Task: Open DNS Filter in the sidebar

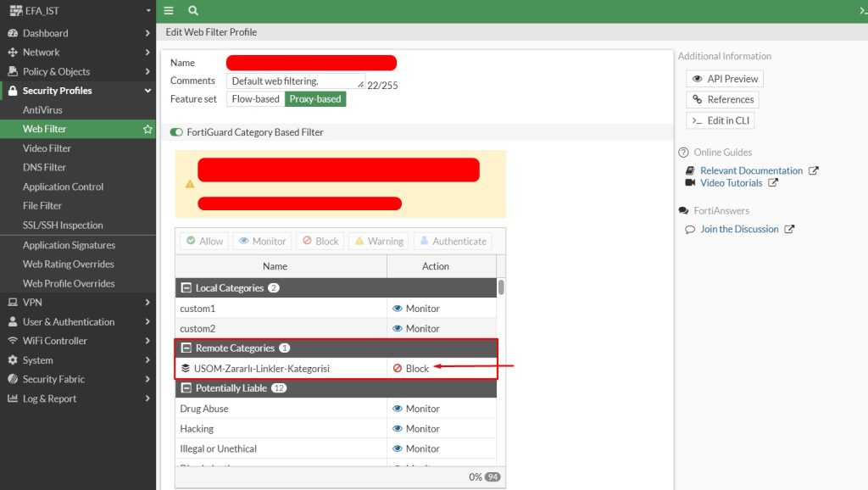Action: [x=44, y=167]
